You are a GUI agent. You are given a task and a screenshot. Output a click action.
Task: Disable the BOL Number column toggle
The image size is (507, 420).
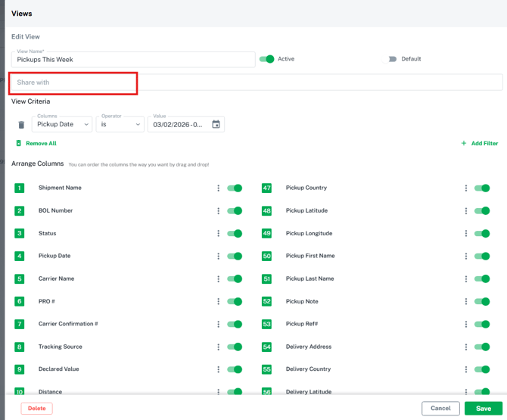coord(235,211)
